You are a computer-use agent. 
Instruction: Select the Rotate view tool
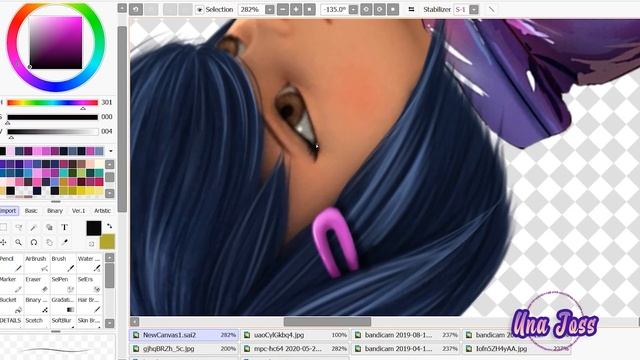(34, 242)
